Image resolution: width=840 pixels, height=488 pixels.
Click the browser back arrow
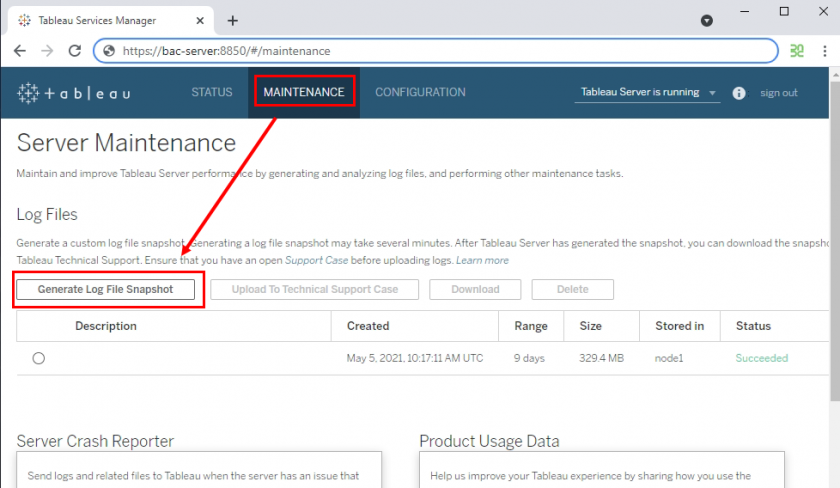click(20, 51)
